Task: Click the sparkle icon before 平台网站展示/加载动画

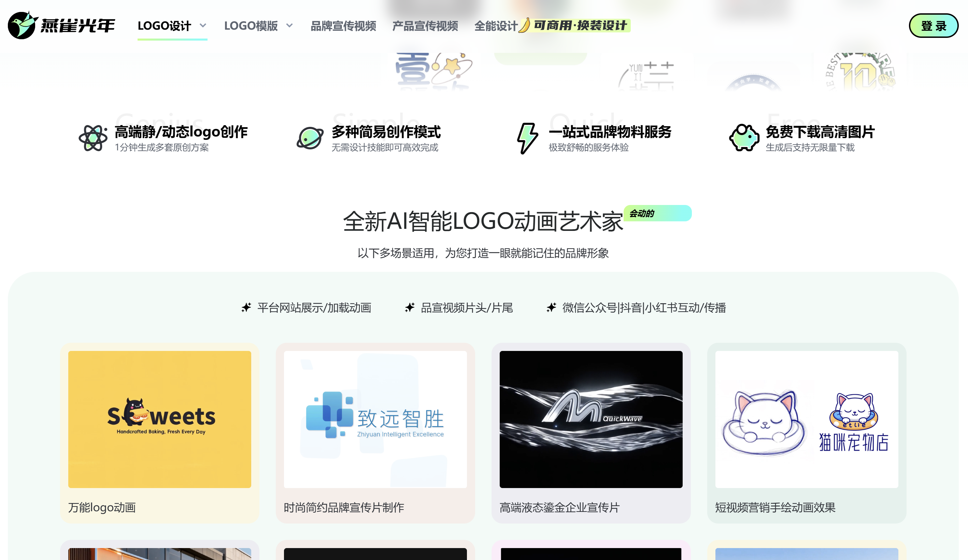Action: [246, 307]
